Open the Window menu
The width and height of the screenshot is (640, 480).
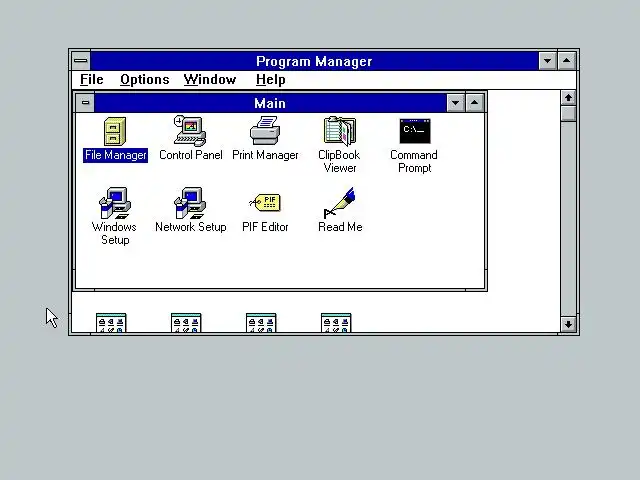click(210, 80)
